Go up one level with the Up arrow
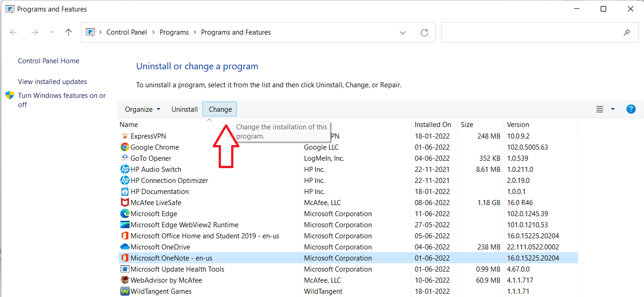The image size is (644, 297). (x=69, y=32)
